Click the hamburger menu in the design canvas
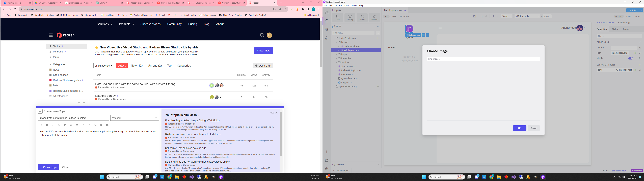The width and height of the screenshot is (644, 181). tap(440, 28)
